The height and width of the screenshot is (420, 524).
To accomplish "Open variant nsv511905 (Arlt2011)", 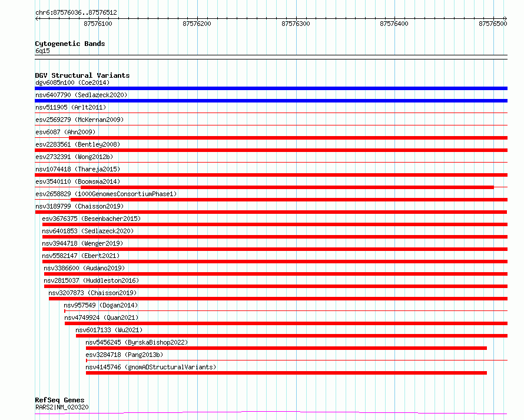I will pos(71,107).
